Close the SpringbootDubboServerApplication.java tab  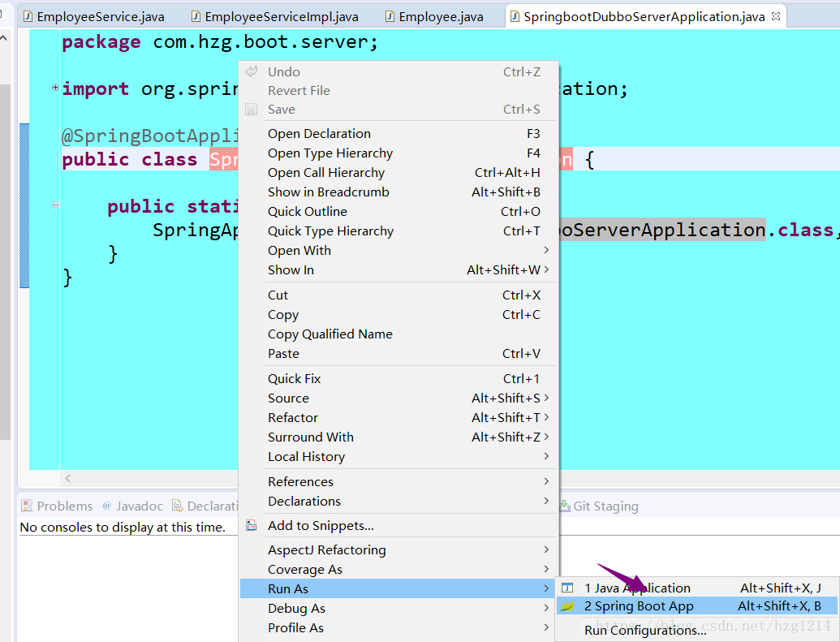click(x=775, y=16)
